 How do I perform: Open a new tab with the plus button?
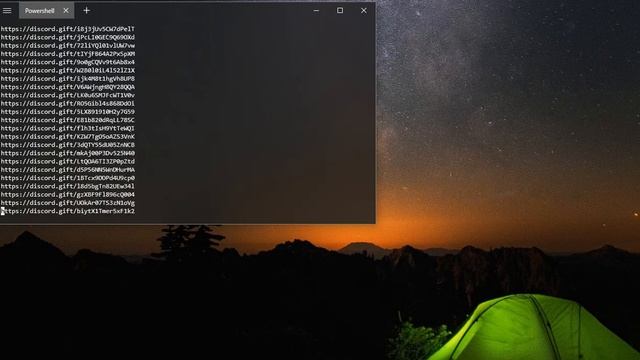pos(87,11)
